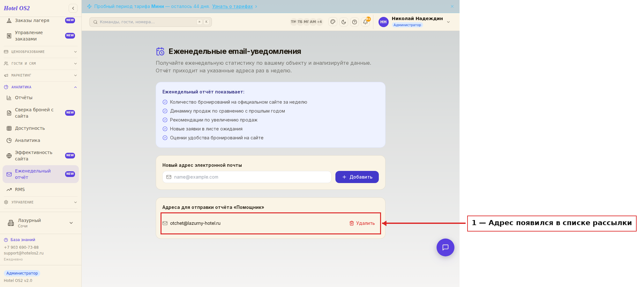
Task: Click the Администратор role badge under the user name
Action: tap(407, 25)
